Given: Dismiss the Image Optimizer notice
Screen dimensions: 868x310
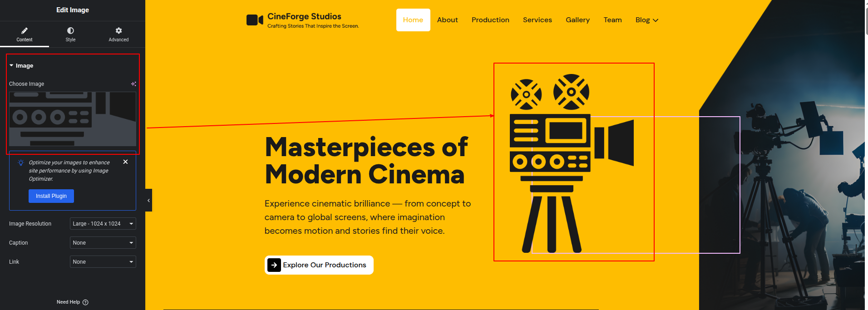Looking at the screenshot, I should pyautogui.click(x=126, y=162).
